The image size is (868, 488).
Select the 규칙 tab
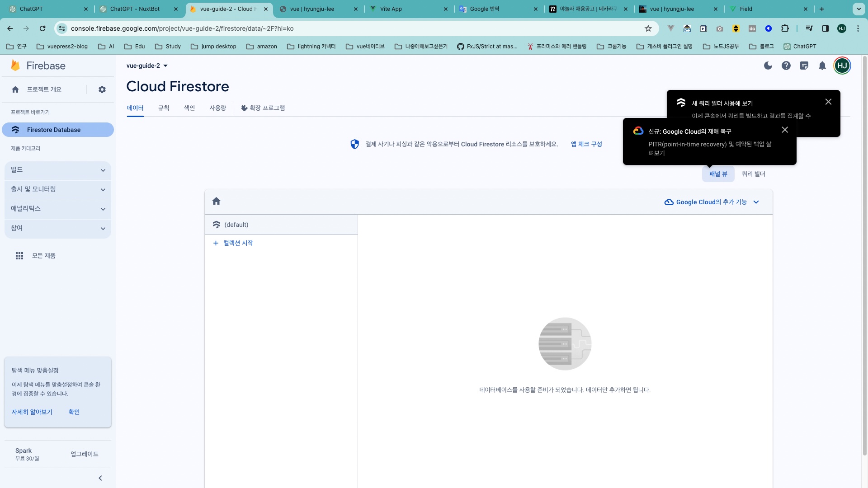[164, 108]
